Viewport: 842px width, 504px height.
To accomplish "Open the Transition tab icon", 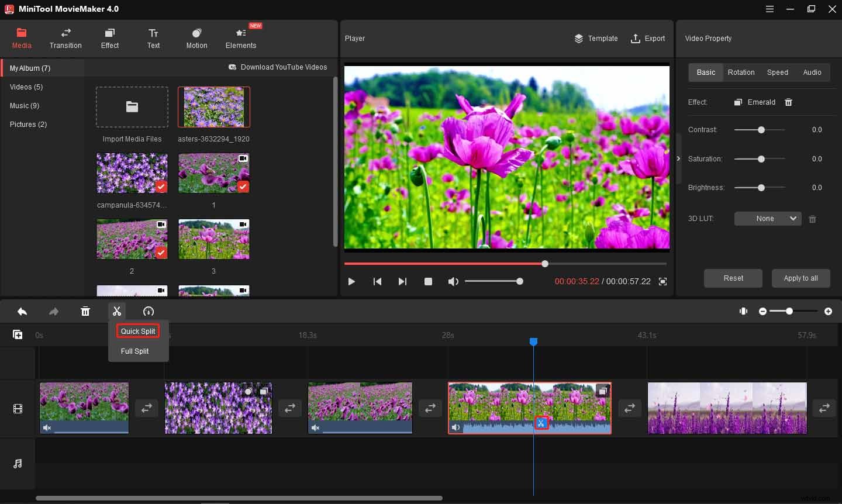I will [65, 38].
